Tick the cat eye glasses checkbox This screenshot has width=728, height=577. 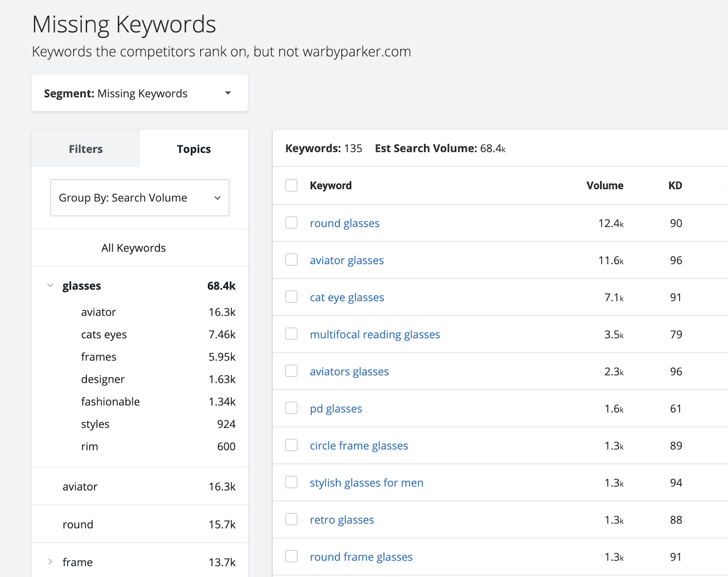coord(291,297)
